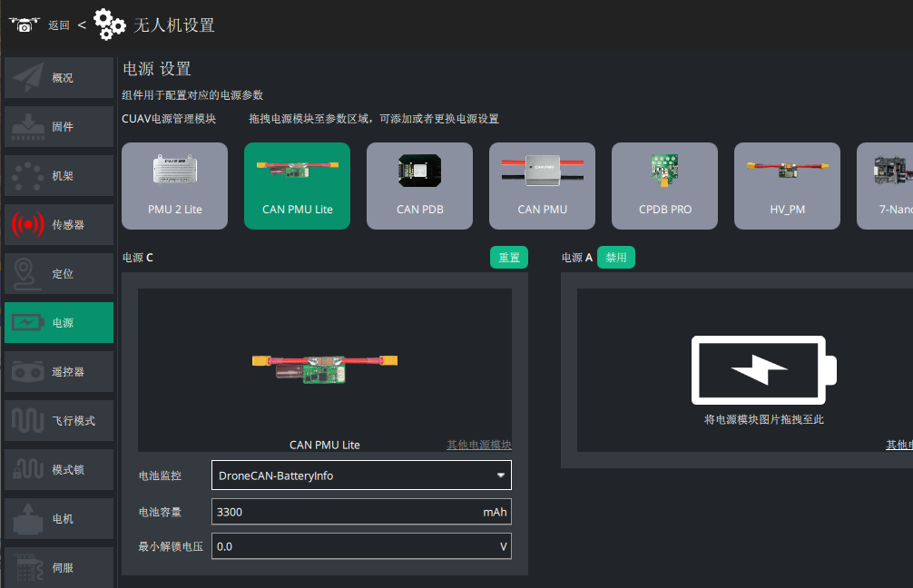
Task: Select the PMU 2 Lite module thumbnail
Action: tap(174, 186)
